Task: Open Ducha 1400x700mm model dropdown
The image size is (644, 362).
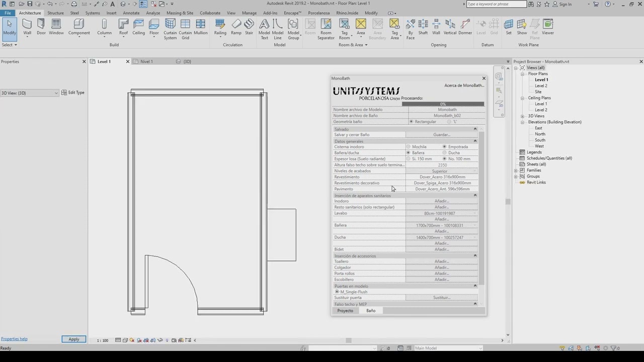Action: [442, 237]
